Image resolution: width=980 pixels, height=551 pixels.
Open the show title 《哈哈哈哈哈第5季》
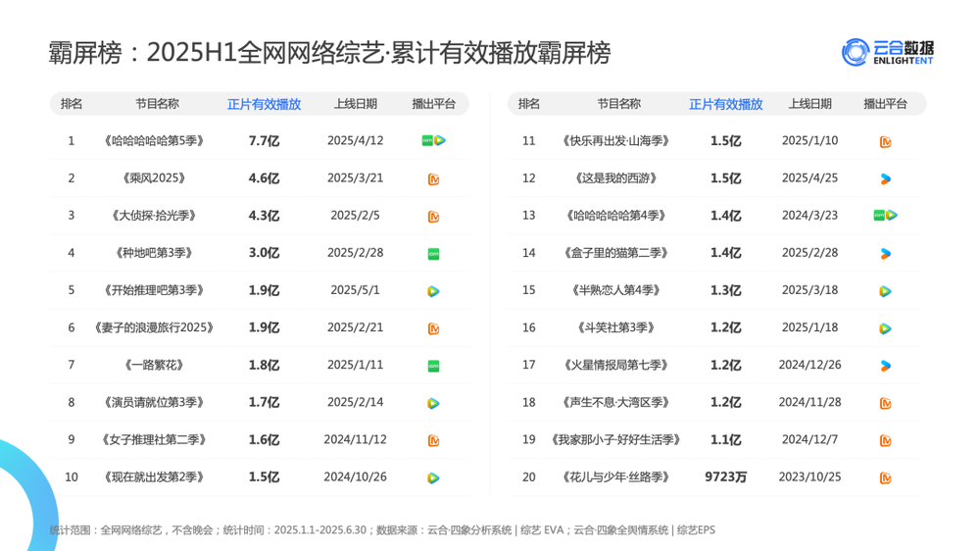pyautogui.click(x=153, y=141)
